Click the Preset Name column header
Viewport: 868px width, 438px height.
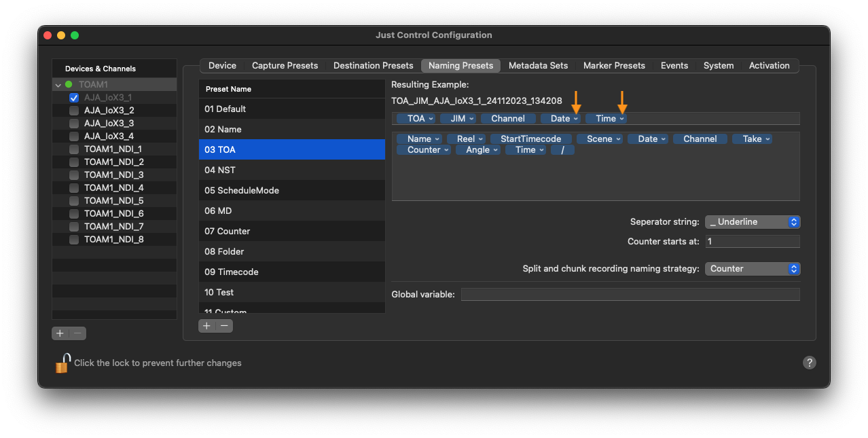pos(292,89)
